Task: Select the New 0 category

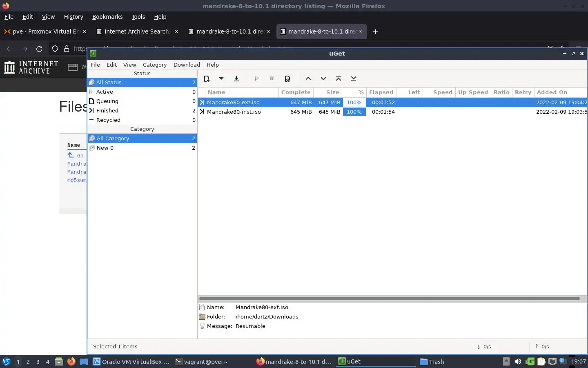Action: [142, 148]
